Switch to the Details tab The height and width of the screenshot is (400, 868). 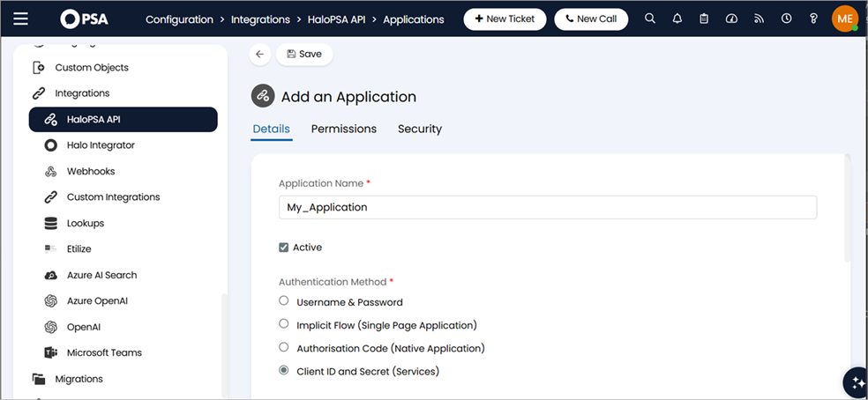272,129
